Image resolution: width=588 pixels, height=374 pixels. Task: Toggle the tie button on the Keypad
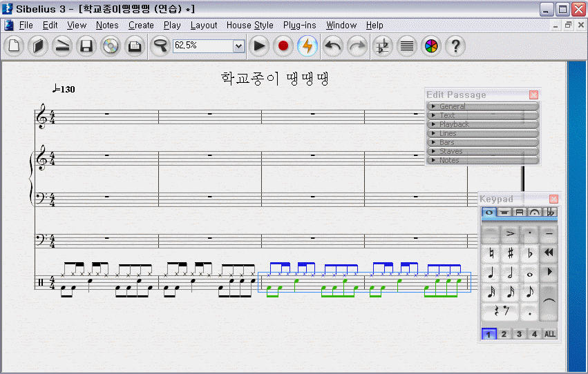[549, 302]
